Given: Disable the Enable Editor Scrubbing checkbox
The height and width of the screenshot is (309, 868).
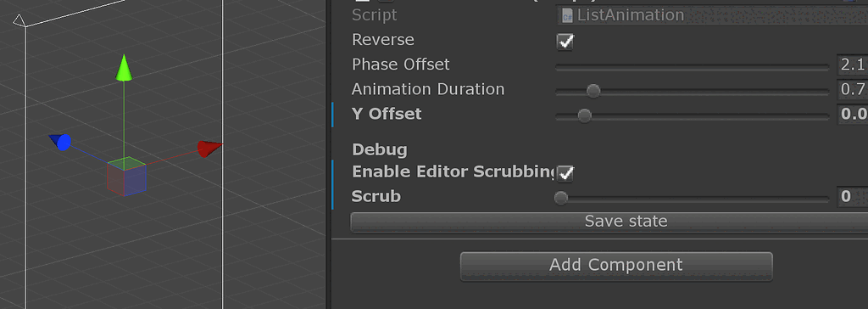Looking at the screenshot, I should (565, 173).
